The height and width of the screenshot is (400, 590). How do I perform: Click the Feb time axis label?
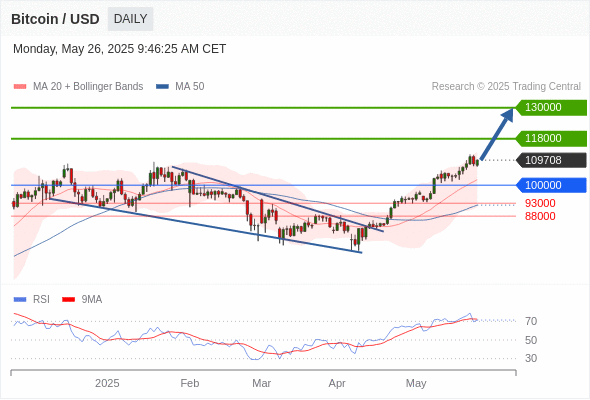tap(190, 383)
